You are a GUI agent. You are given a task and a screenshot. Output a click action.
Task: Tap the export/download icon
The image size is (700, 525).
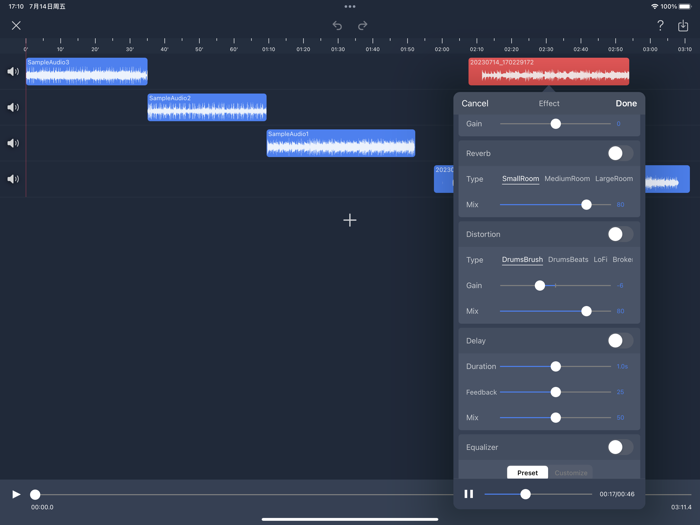(x=683, y=25)
